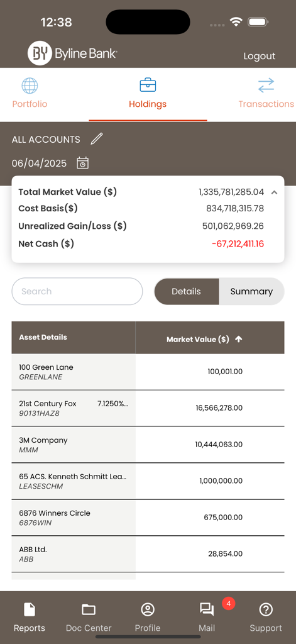The height and width of the screenshot is (644, 296).
Task: Tap the 7.1250% rate text
Action: 112,404
